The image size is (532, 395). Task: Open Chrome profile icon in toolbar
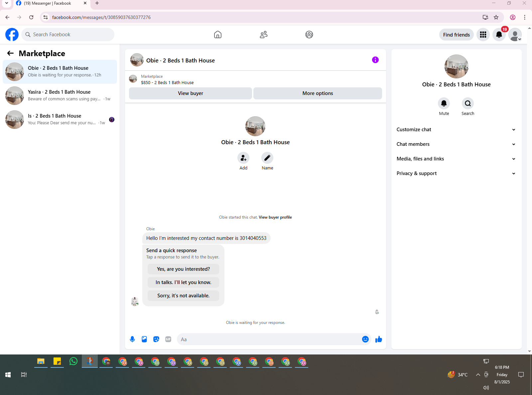(513, 17)
